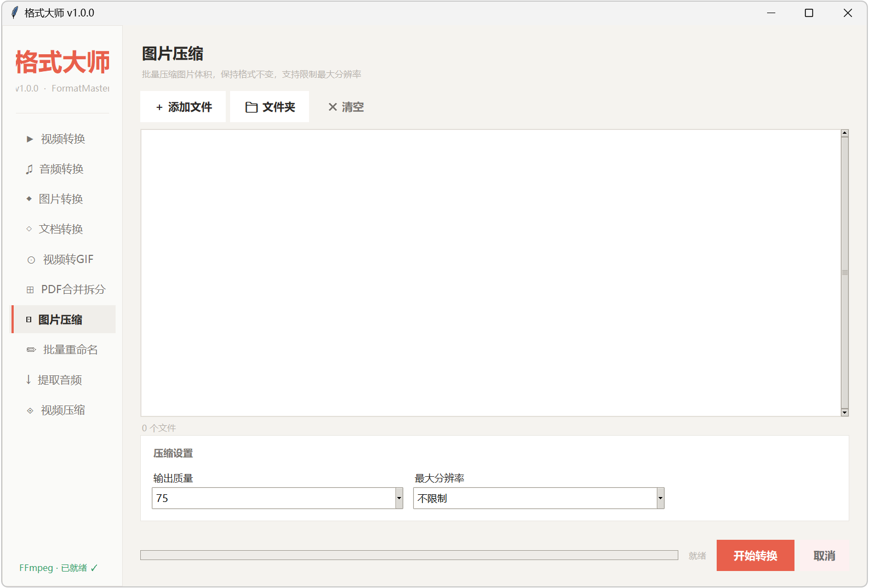Viewport: 869px width, 588px height.
Task: Select the 图片压缩 sidebar item
Action: point(64,319)
